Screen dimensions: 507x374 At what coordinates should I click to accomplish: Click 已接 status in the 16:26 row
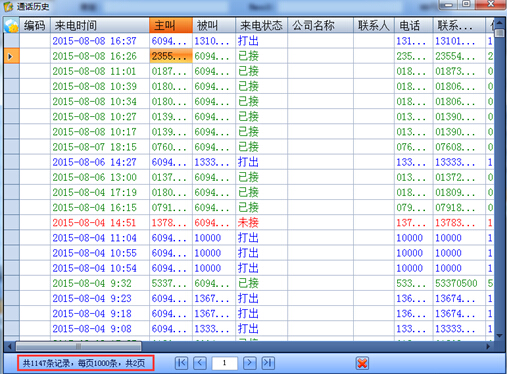(x=261, y=56)
